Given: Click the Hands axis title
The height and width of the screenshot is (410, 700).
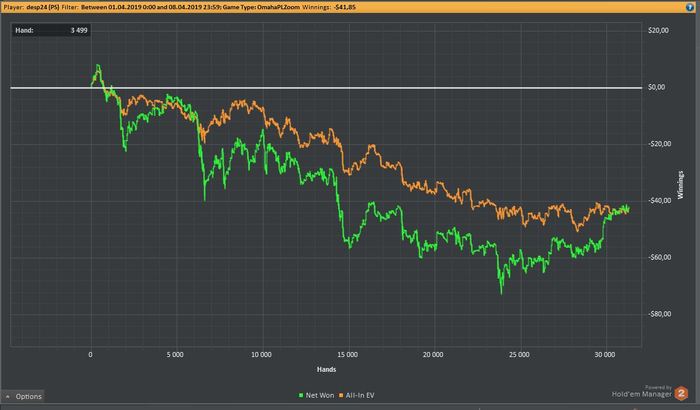Looking at the screenshot, I should click(x=326, y=369).
